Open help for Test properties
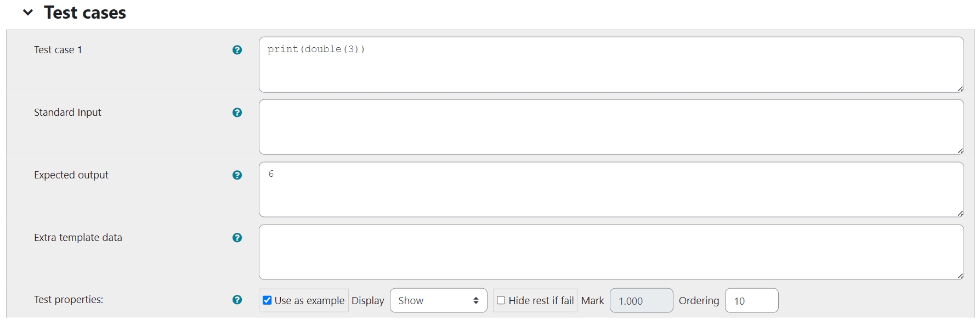This screenshot has width=980, height=325. coord(237,300)
